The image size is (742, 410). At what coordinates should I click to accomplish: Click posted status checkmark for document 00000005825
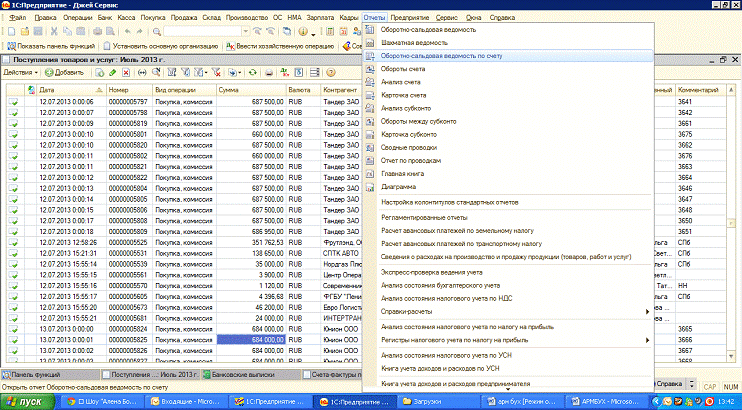16,340
